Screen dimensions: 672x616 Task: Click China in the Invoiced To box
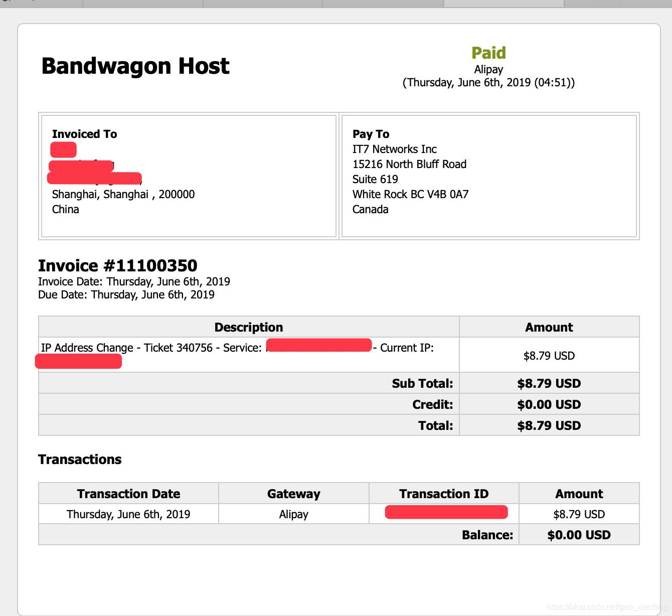(x=66, y=209)
